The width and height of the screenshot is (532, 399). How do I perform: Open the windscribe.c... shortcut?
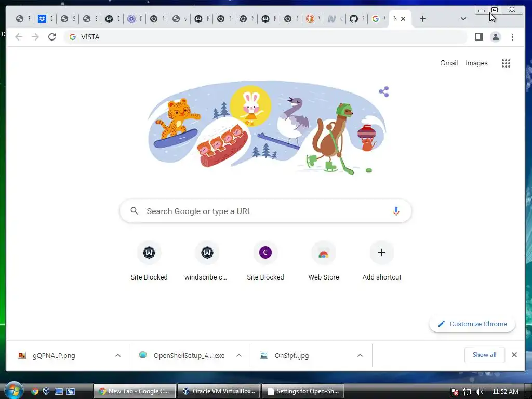(x=207, y=261)
